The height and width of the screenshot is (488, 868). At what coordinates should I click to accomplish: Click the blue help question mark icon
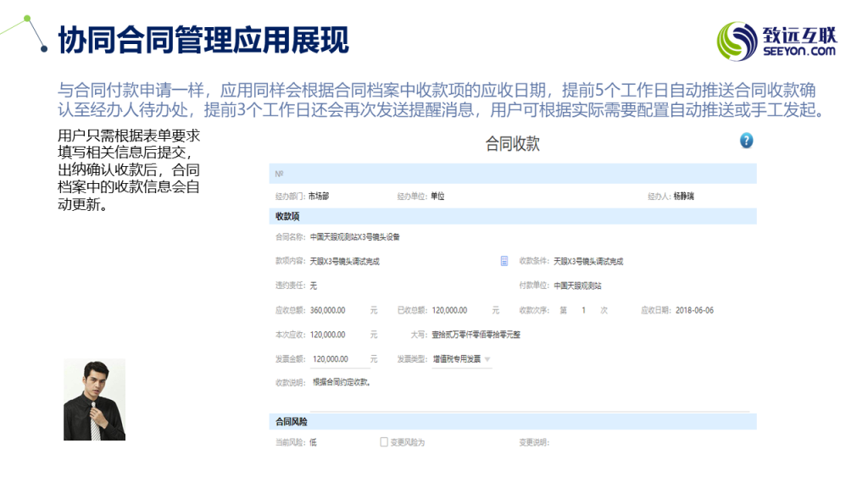point(746,141)
